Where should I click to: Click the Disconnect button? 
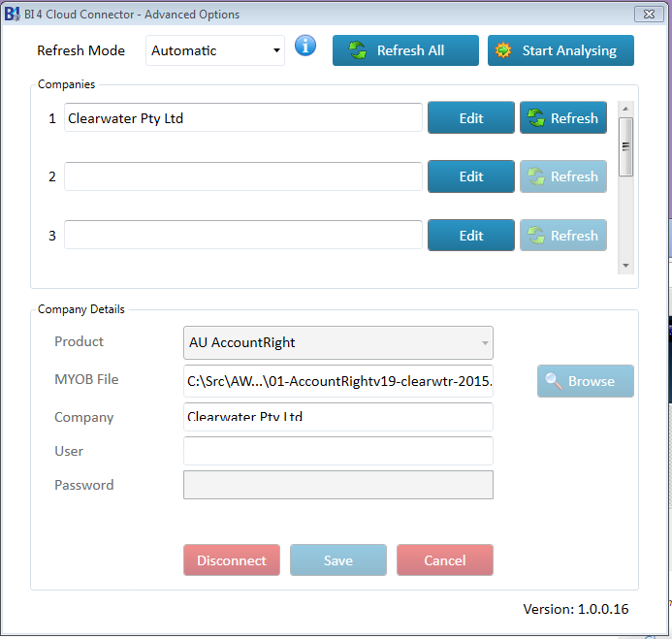(232, 560)
